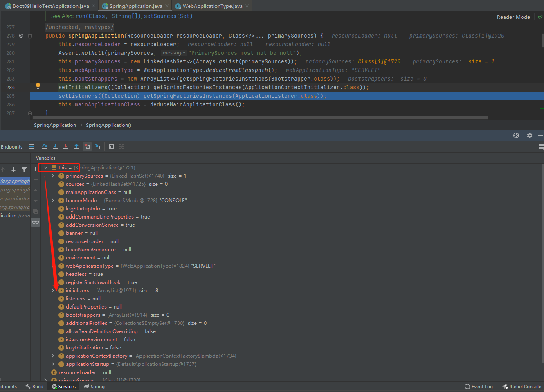Open the JRebel Console
The height and width of the screenshot is (392, 544).
click(522, 387)
